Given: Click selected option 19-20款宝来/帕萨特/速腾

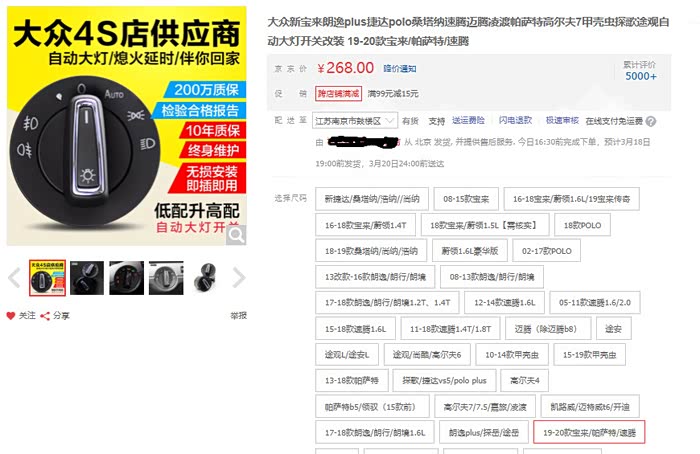Looking at the screenshot, I should pyautogui.click(x=589, y=432).
